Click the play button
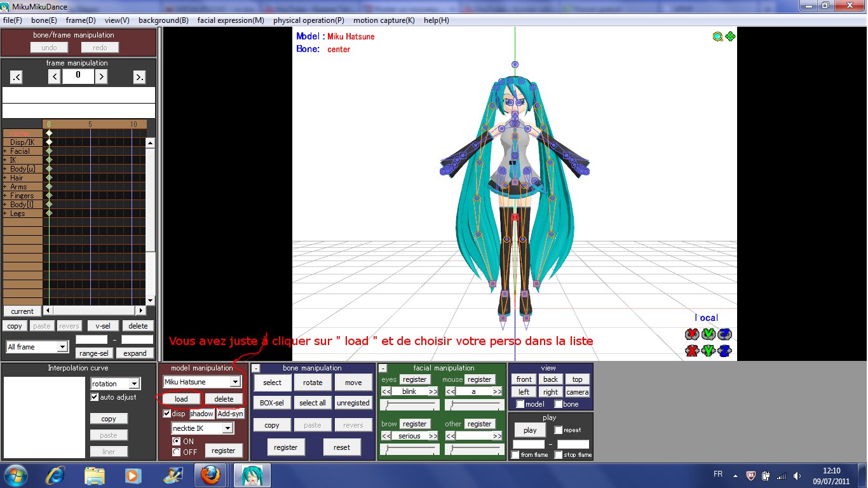Viewport: 868px width, 488px height. (x=530, y=430)
